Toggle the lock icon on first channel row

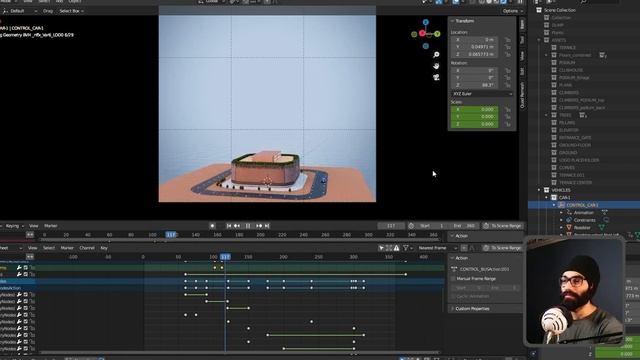(32, 268)
